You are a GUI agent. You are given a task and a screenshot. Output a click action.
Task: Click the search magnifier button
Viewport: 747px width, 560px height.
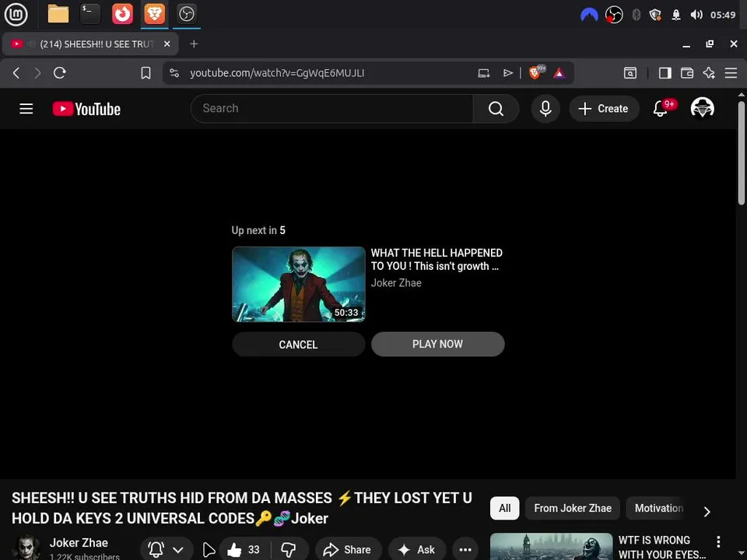pyautogui.click(x=496, y=109)
